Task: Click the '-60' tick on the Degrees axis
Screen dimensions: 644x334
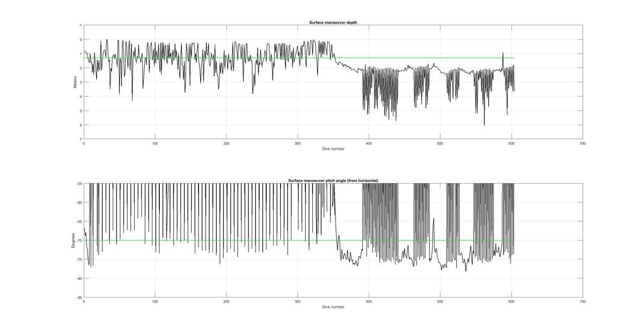Action: click(79, 202)
